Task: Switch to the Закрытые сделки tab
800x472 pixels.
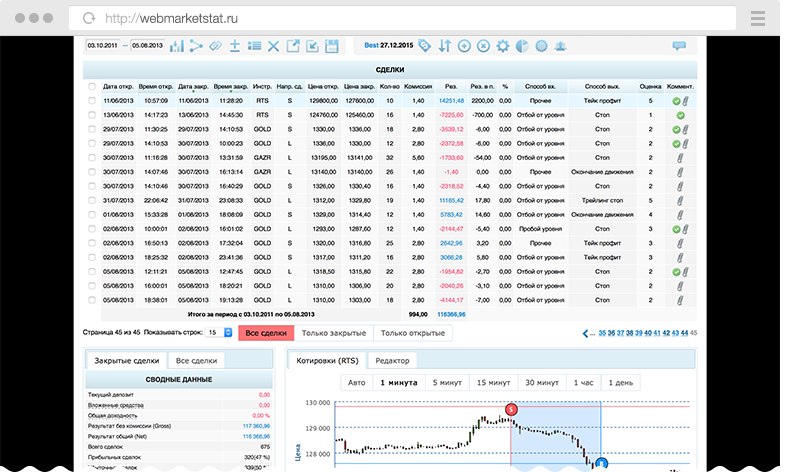Action: point(127,360)
